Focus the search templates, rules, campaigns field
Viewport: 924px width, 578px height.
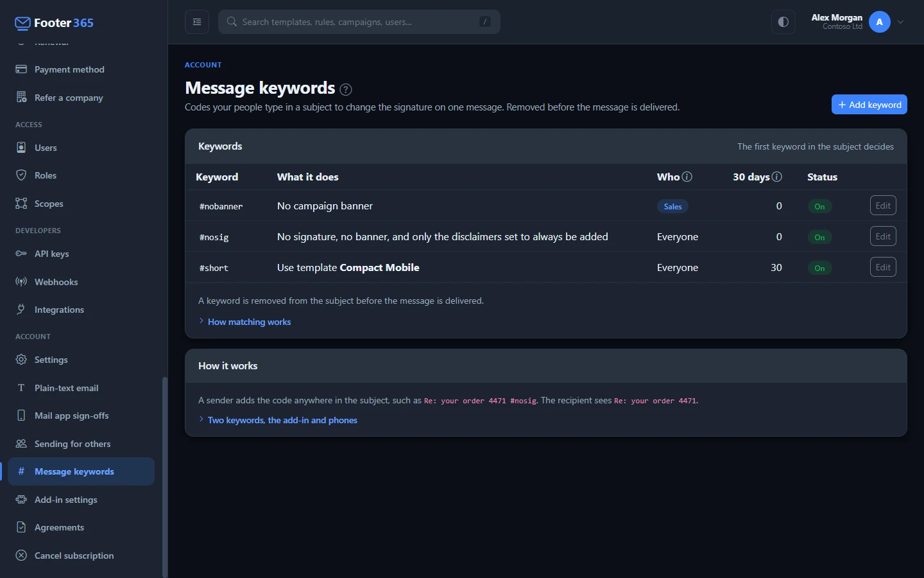[x=359, y=22]
